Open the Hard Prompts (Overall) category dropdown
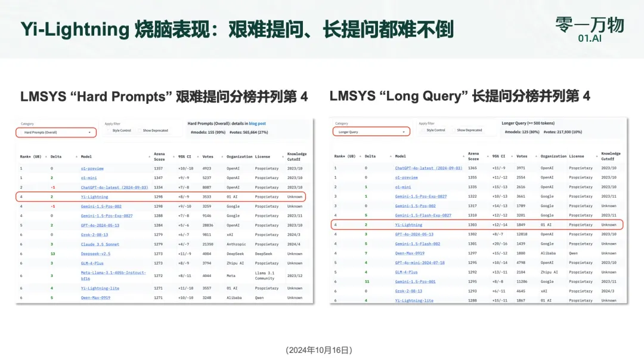This screenshot has height=363, width=644. click(56, 133)
